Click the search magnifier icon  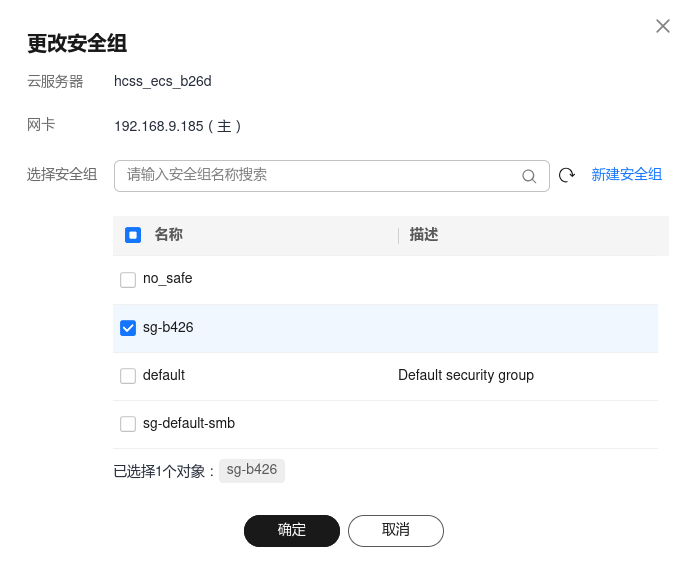529,176
